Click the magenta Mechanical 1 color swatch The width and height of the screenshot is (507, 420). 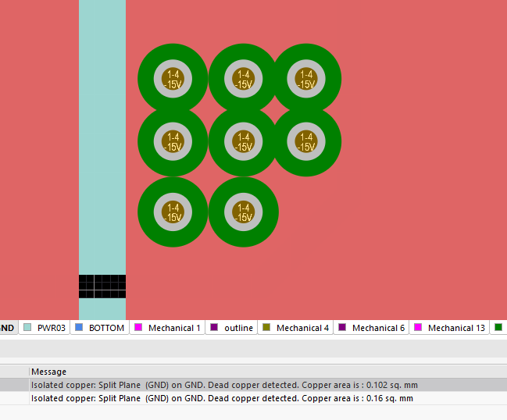tap(138, 327)
